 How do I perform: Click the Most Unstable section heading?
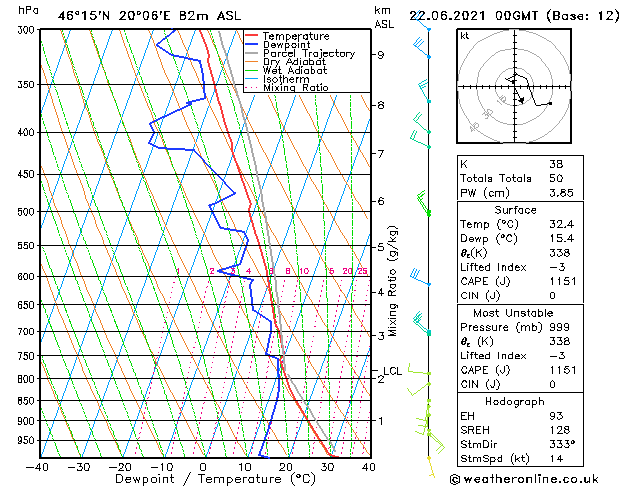click(x=513, y=313)
